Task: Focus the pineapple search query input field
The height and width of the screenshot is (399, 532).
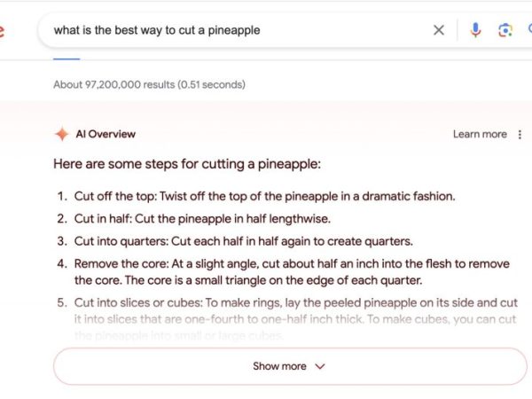Action: pos(238,30)
